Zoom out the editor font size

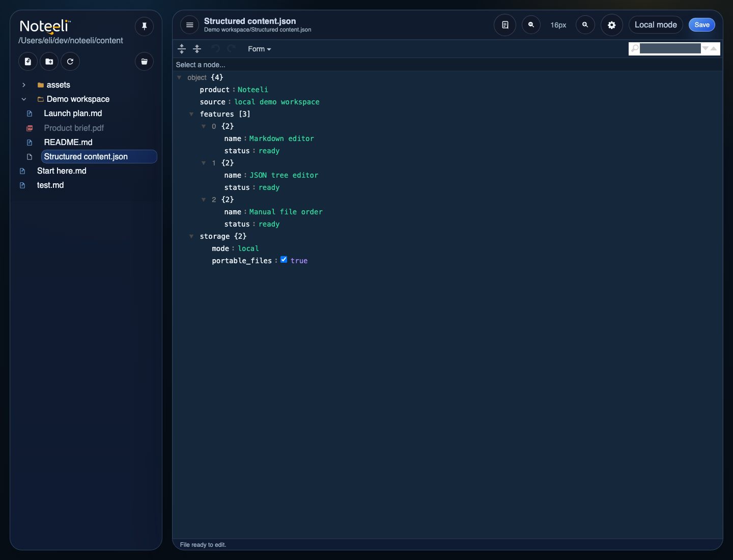point(531,24)
